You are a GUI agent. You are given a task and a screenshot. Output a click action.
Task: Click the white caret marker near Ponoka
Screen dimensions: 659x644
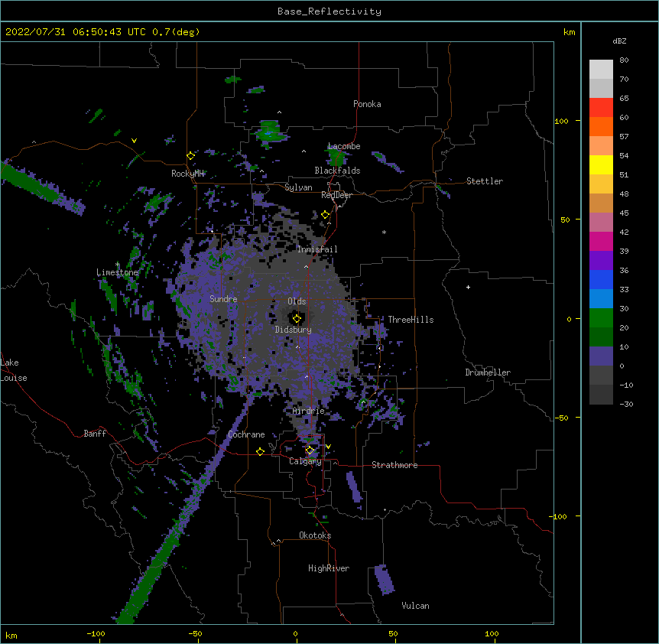coord(279,112)
